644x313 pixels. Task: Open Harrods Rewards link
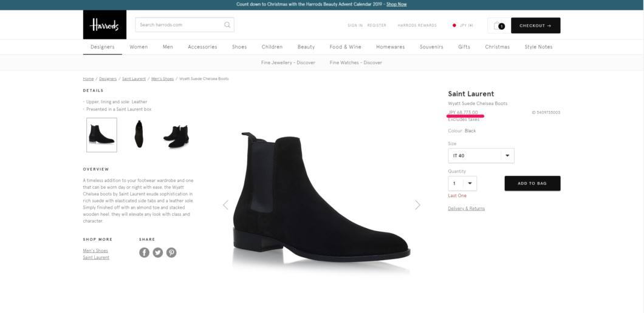tap(417, 25)
